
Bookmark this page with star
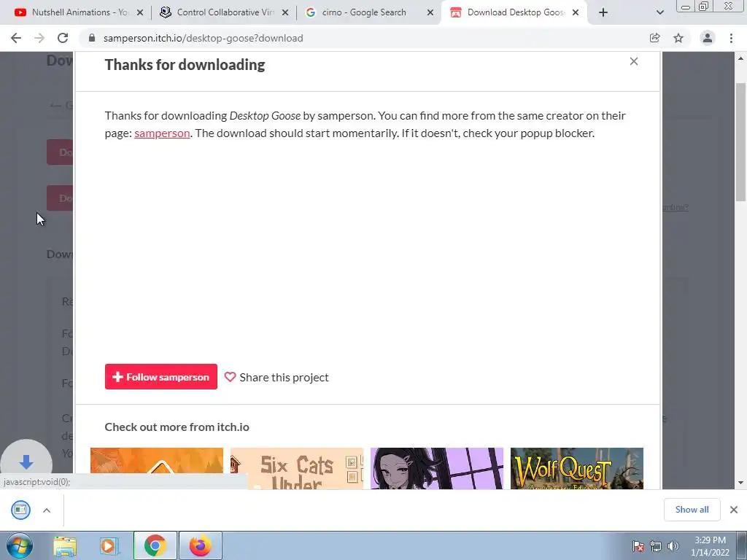(678, 38)
